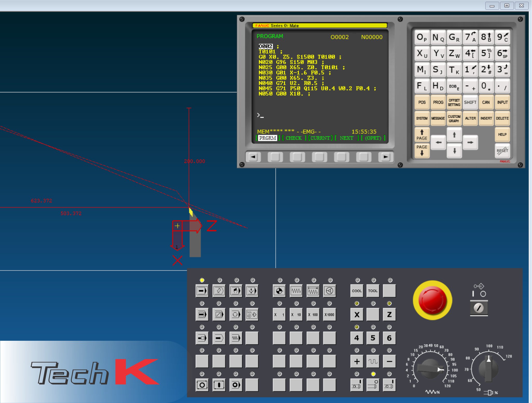Select the EDIT mode button
The image size is (532, 403).
[x=219, y=291]
